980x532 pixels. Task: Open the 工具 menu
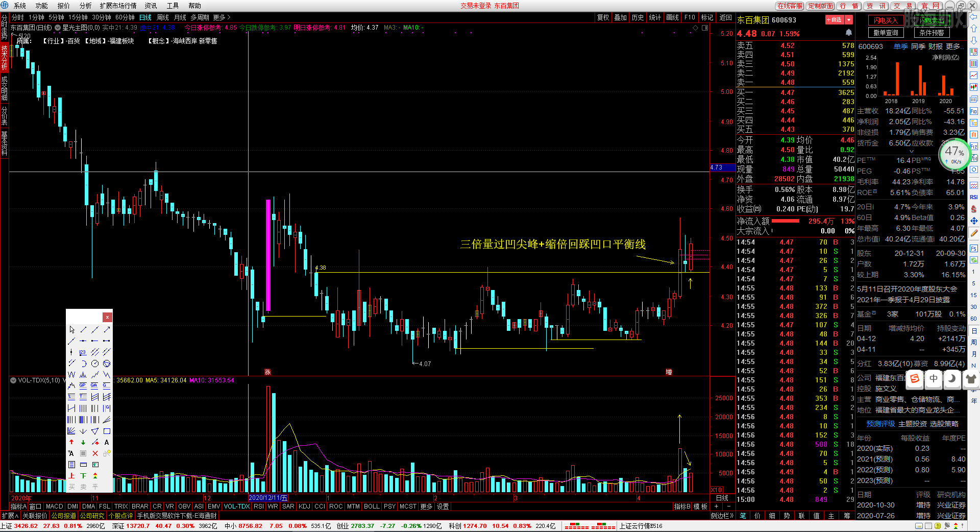point(173,6)
